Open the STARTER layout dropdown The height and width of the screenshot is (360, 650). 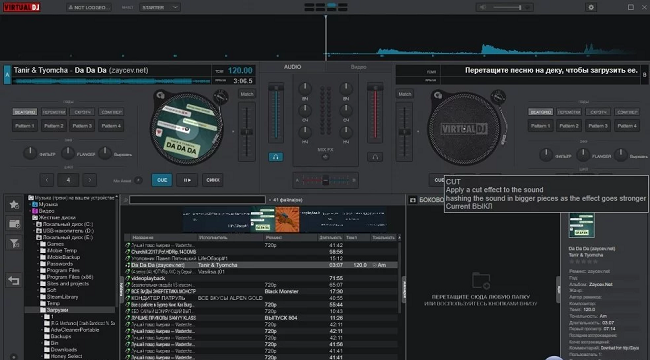tap(160, 7)
